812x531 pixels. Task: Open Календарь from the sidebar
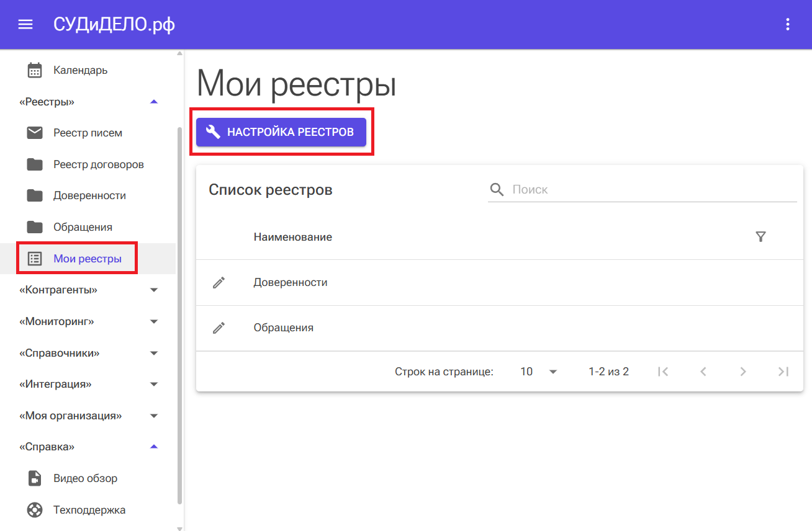(x=80, y=70)
